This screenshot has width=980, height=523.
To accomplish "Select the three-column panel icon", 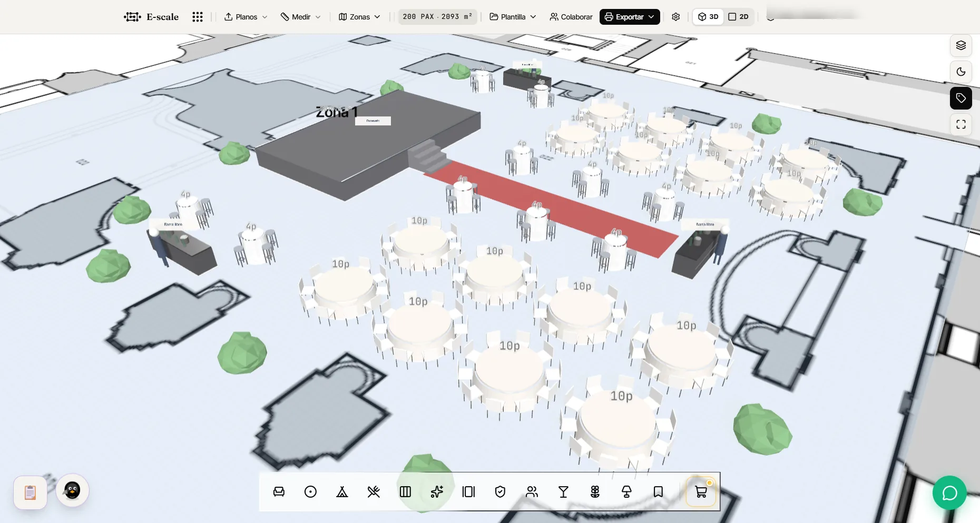I will click(x=405, y=492).
